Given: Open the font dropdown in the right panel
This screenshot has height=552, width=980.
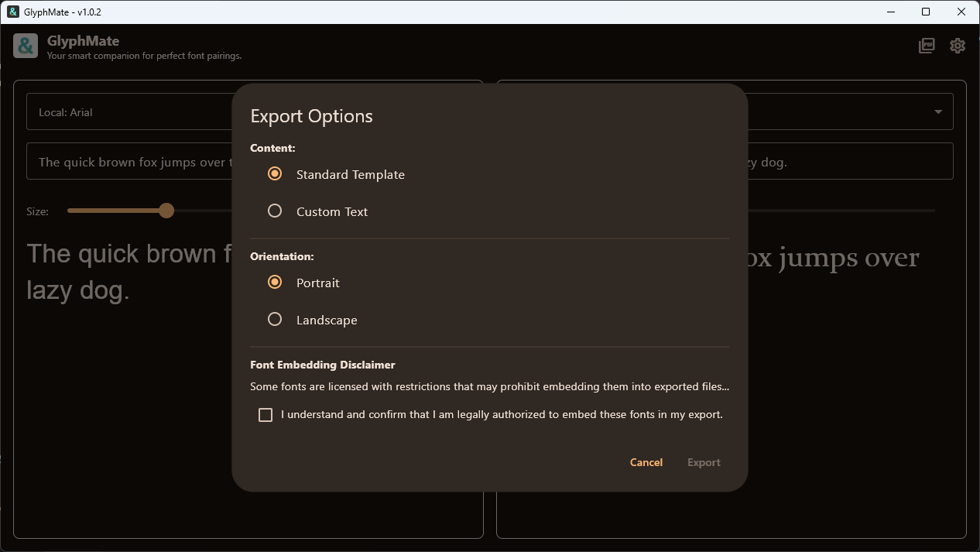Looking at the screenshot, I should click(x=852, y=111).
